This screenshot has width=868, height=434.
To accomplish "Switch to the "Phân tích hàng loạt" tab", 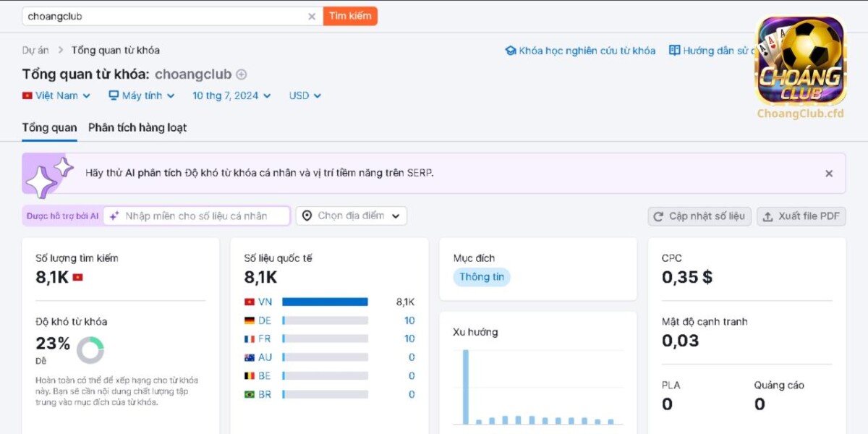I will [136, 127].
